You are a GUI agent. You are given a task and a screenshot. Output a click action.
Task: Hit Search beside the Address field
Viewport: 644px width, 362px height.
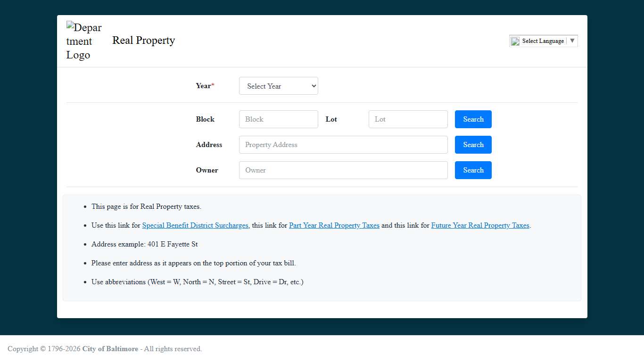point(473,145)
